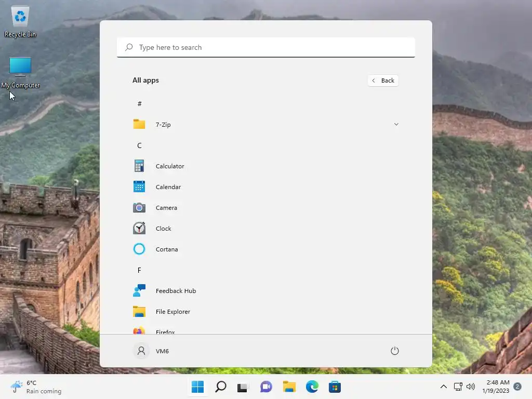Launch Calculator from the app list
This screenshot has width=532, height=399.
265,166
